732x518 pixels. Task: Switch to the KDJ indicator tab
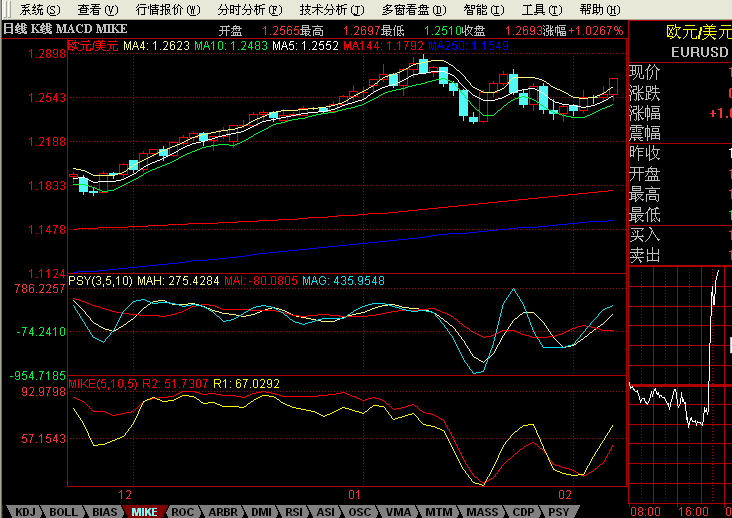click(26, 512)
